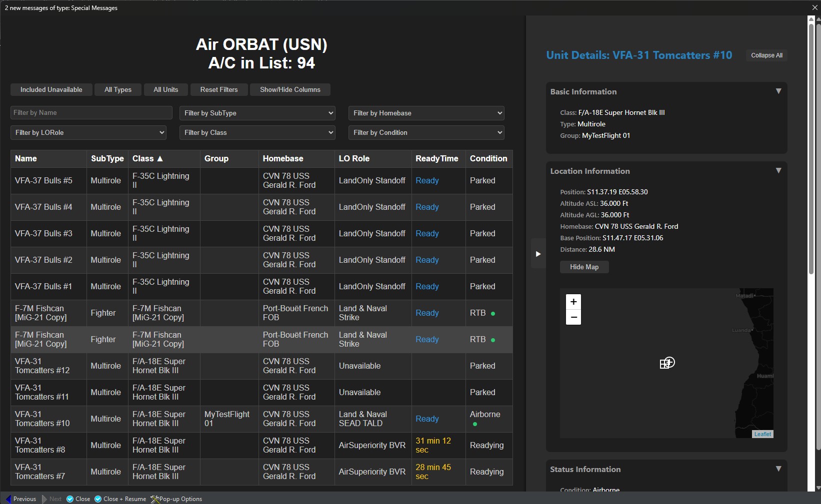Image resolution: width=821 pixels, height=504 pixels.
Task: Open Pop-up Options tools icon
Action: pos(155,499)
